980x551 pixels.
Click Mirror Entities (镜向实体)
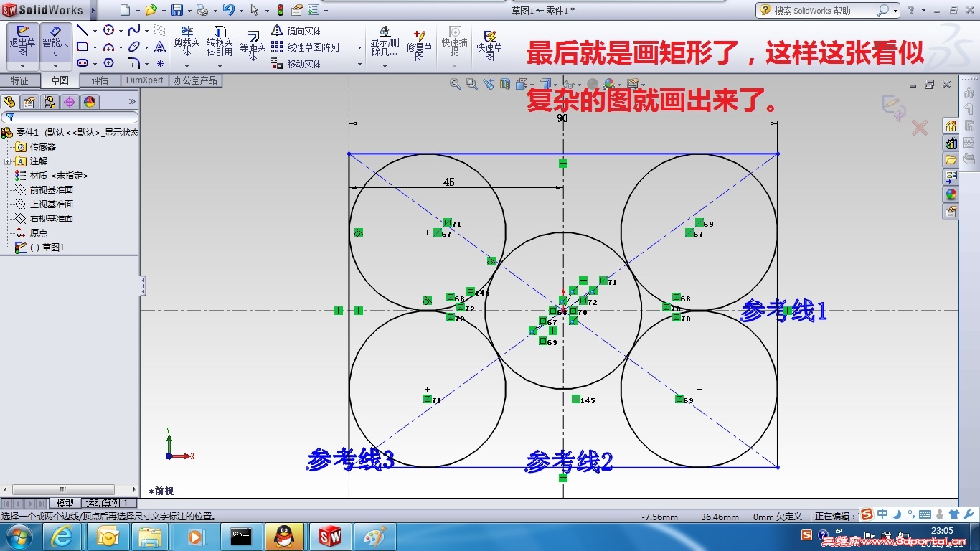[296, 31]
